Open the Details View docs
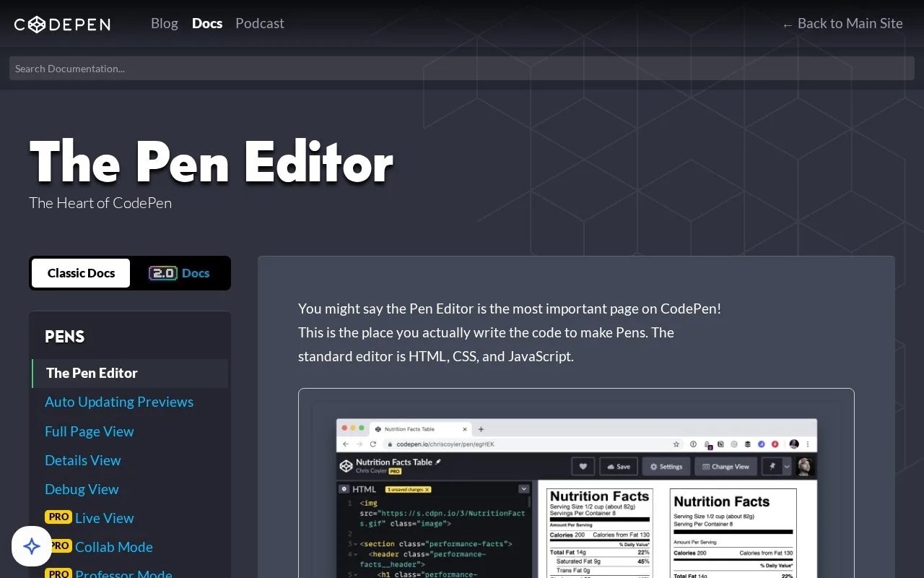924x578 pixels. click(83, 460)
